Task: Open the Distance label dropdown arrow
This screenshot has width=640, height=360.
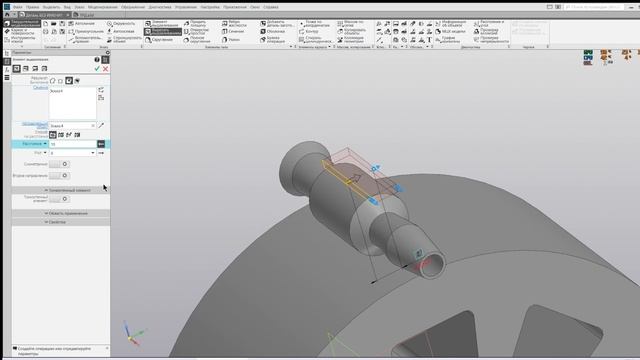Action: (45, 144)
